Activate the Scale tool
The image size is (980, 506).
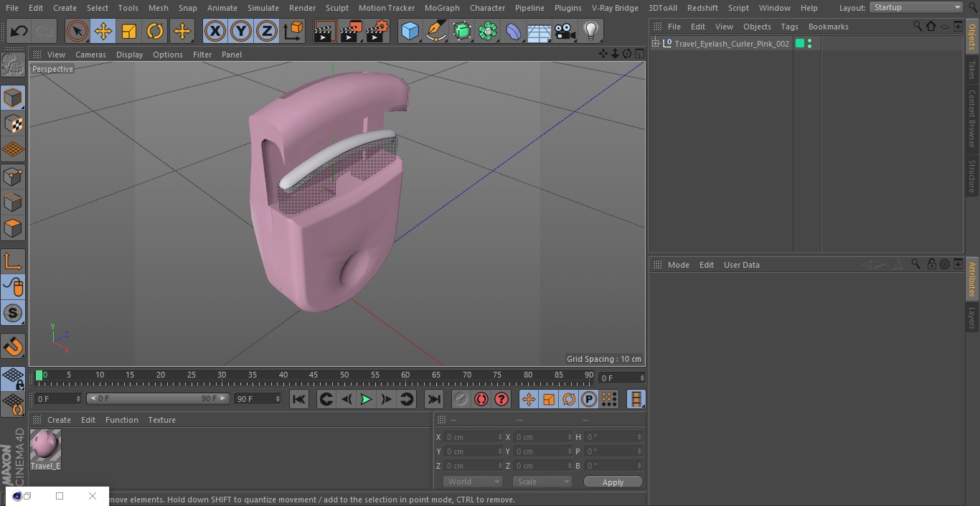[129, 31]
